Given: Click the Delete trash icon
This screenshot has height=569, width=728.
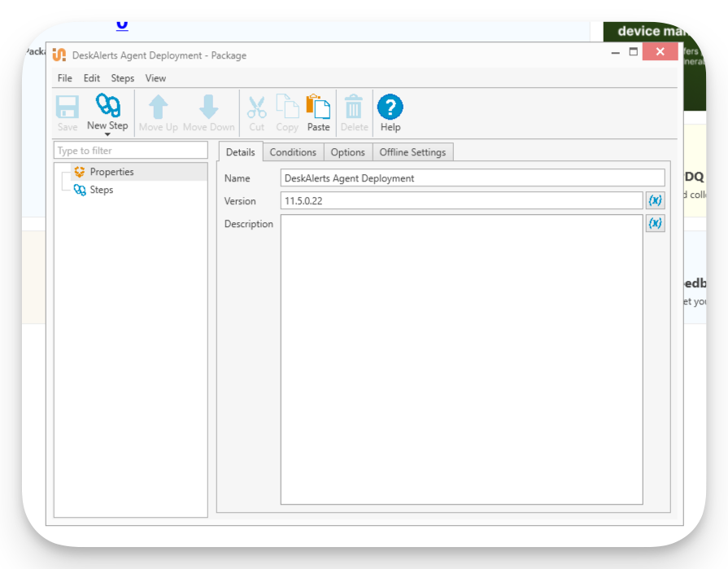Looking at the screenshot, I should tap(354, 107).
